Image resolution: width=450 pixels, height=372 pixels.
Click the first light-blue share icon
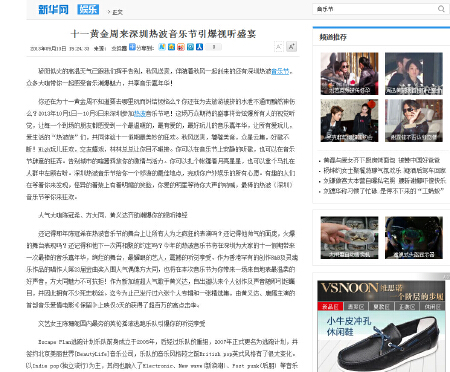click(x=162, y=47)
